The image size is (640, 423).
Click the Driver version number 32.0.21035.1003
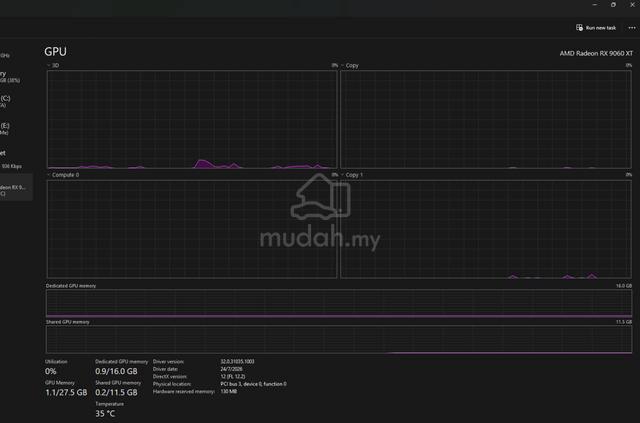pyautogui.click(x=238, y=361)
